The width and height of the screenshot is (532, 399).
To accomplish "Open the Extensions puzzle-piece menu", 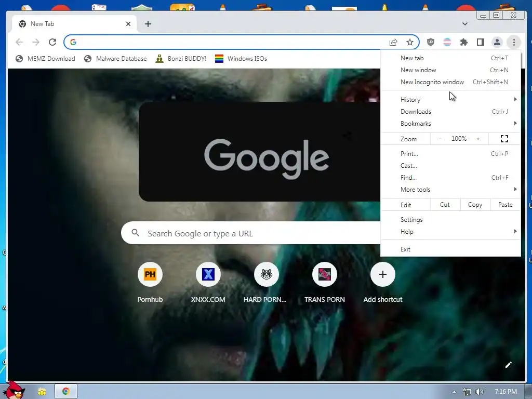I will pyautogui.click(x=464, y=42).
